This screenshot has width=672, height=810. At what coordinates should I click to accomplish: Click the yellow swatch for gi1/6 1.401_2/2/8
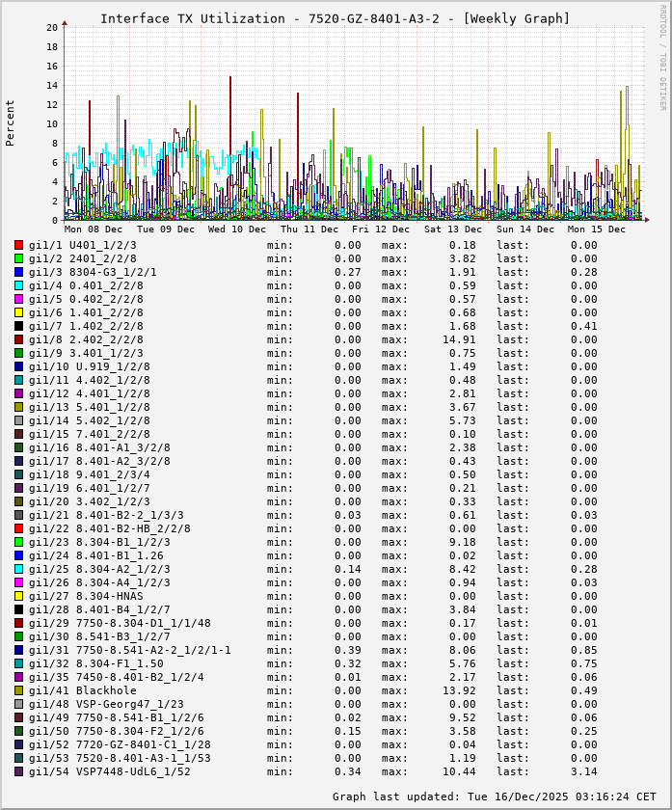18,312
